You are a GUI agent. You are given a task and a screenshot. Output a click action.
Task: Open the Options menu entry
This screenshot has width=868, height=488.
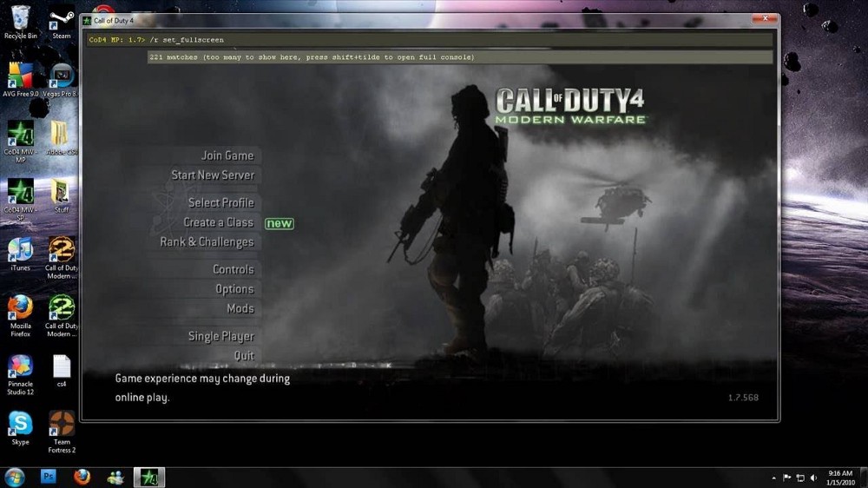point(234,289)
